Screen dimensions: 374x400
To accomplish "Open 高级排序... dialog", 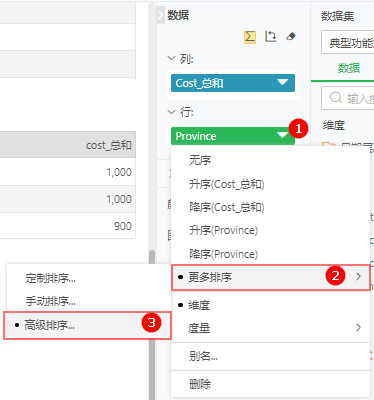I will tap(87, 325).
